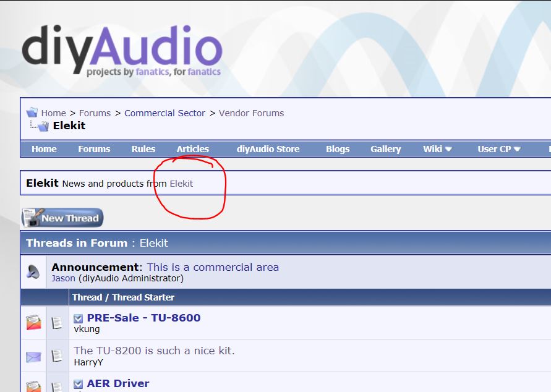Click TU-8200 thread post document icon
Screen dimensions: 551x392
(57, 356)
